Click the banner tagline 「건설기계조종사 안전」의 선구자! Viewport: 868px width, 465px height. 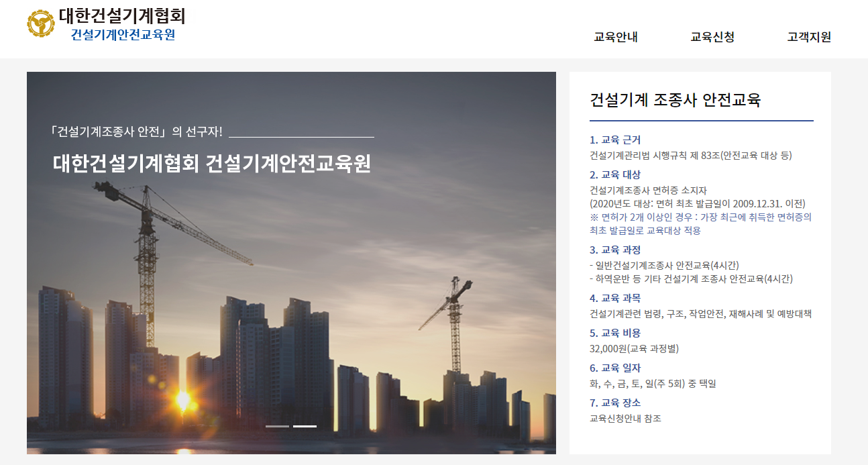pyautogui.click(x=136, y=131)
